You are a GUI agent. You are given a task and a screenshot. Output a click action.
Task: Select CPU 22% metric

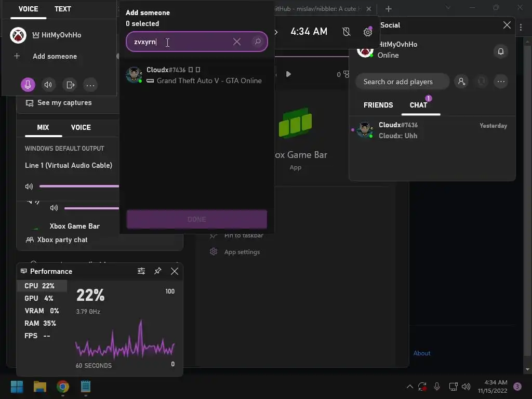coord(43,286)
